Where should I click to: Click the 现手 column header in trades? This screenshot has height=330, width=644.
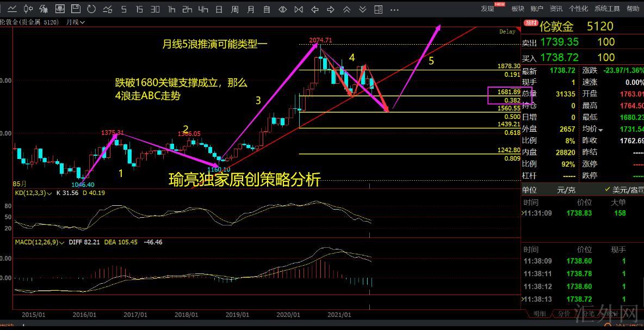(x=618, y=249)
